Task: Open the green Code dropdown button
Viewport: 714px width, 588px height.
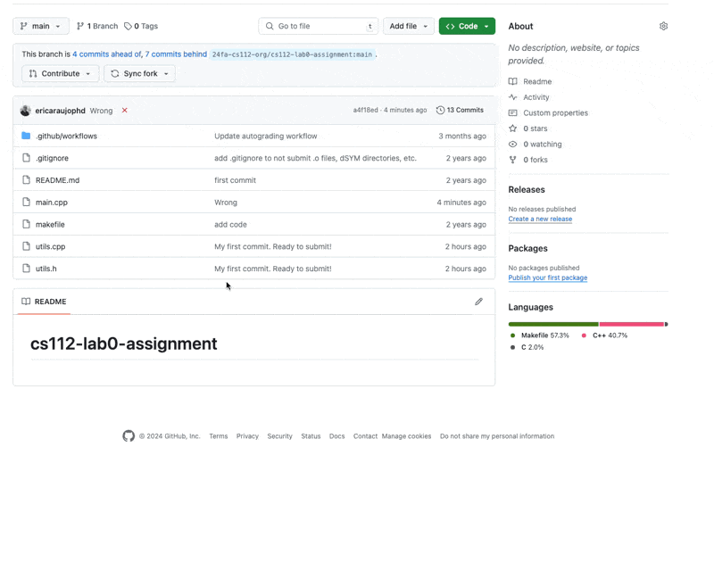Action: pyautogui.click(x=467, y=27)
